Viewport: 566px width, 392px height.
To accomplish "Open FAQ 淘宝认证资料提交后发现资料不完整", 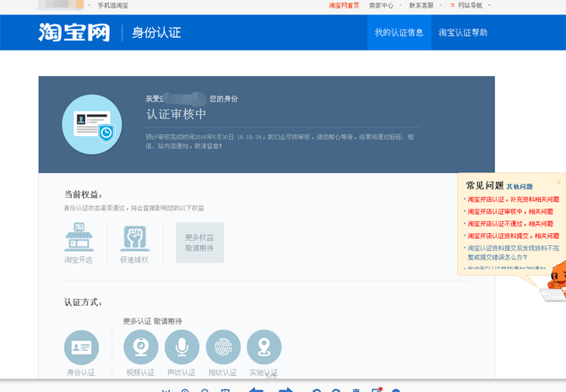I will pyautogui.click(x=514, y=253).
